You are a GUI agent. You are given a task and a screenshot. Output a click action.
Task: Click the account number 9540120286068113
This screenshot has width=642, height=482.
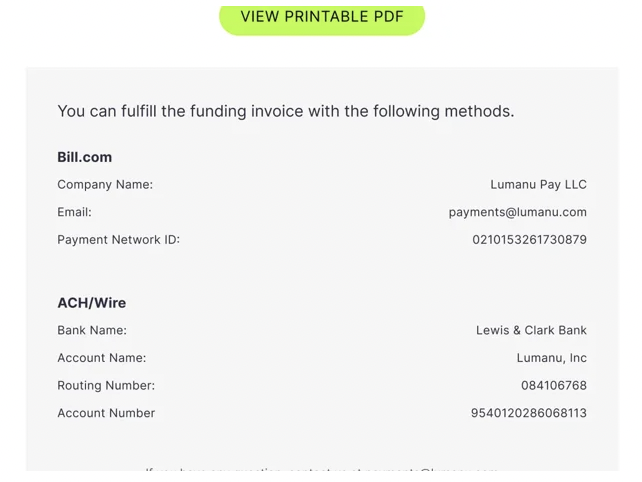point(528,413)
